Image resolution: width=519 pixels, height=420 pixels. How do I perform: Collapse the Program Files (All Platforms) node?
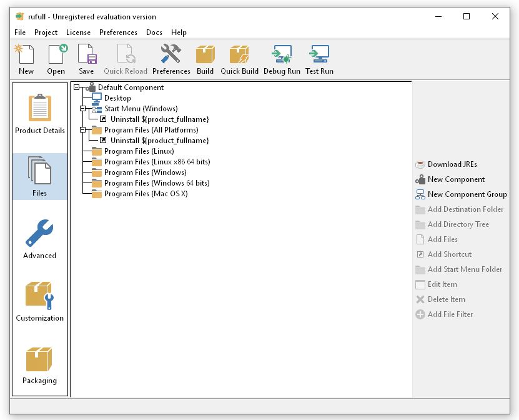coord(84,130)
